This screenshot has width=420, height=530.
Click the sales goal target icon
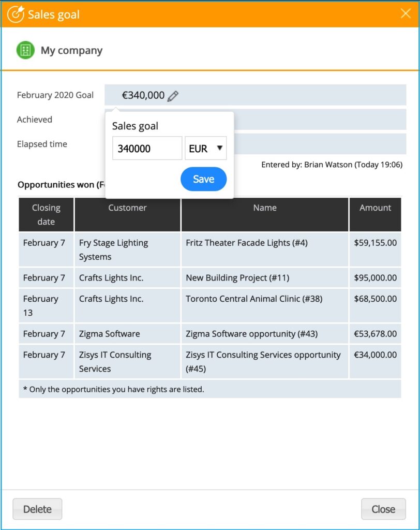coord(16,14)
